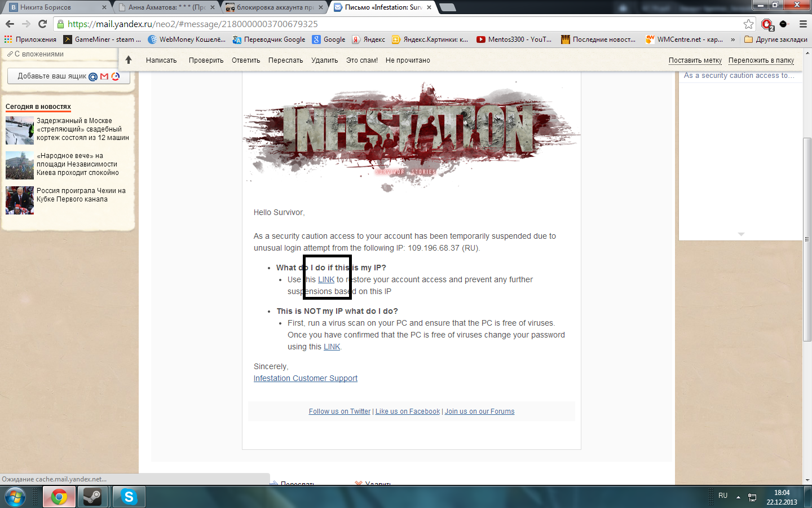Open the Приложения apps shortcut
This screenshot has height=508, width=812.
tap(30, 40)
